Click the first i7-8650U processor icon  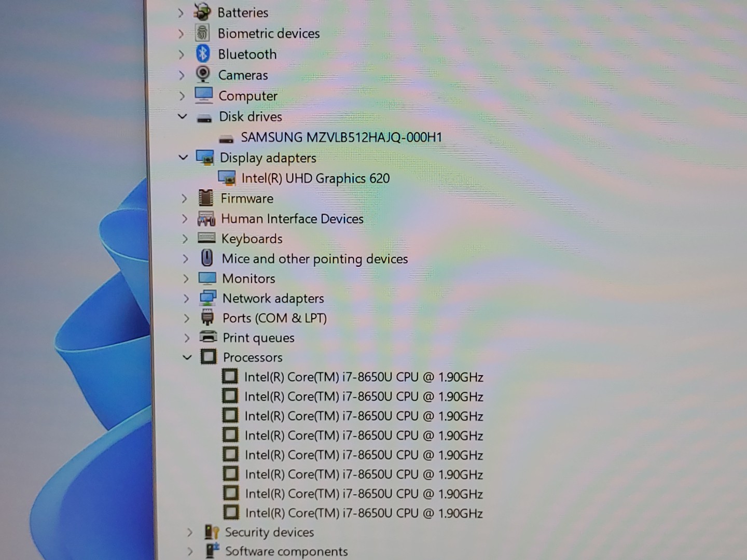tap(230, 376)
